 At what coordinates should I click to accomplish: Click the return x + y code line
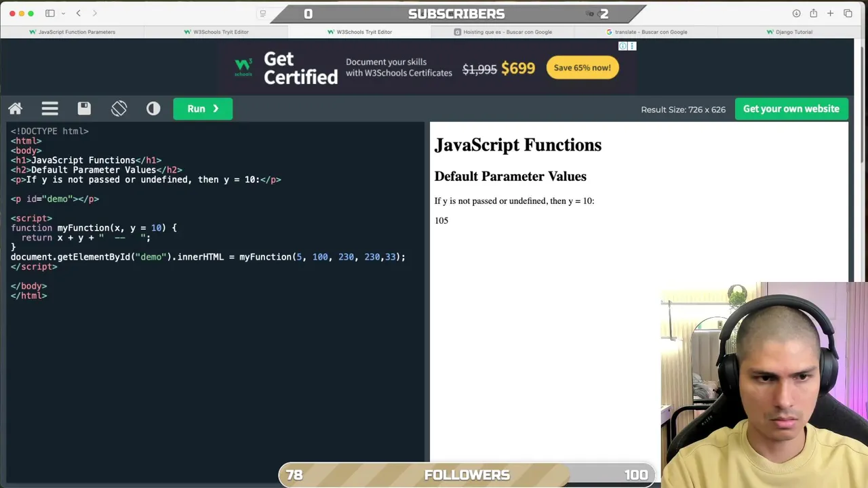(x=85, y=238)
